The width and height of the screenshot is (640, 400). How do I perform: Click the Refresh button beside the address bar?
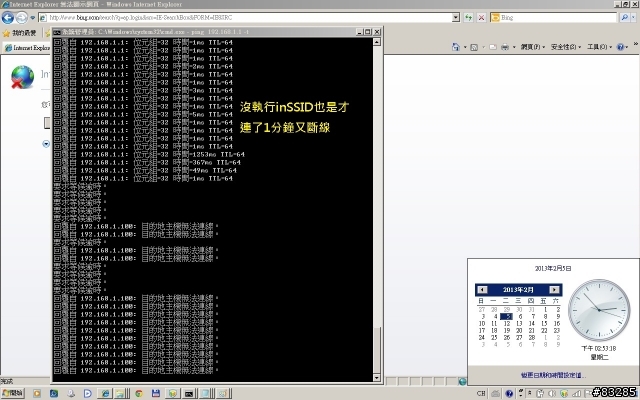(468, 18)
